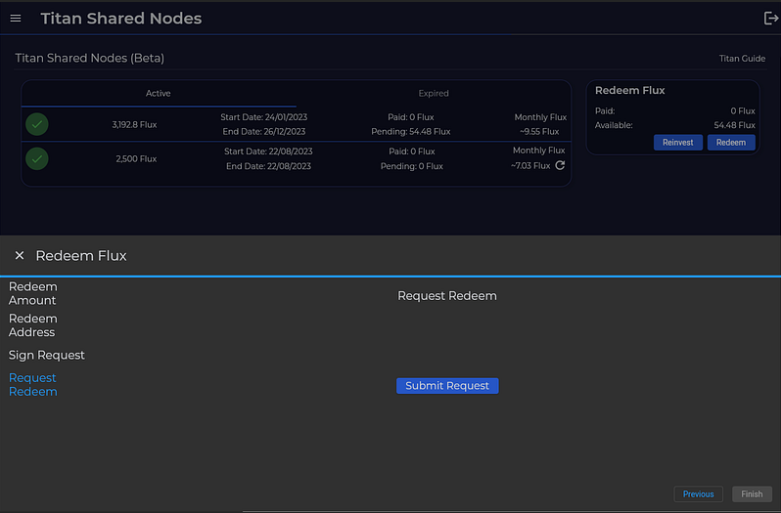Image resolution: width=781 pixels, height=513 pixels.
Task: Refresh the ~7.03 Flux monthly estimate
Action: pyautogui.click(x=560, y=166)
